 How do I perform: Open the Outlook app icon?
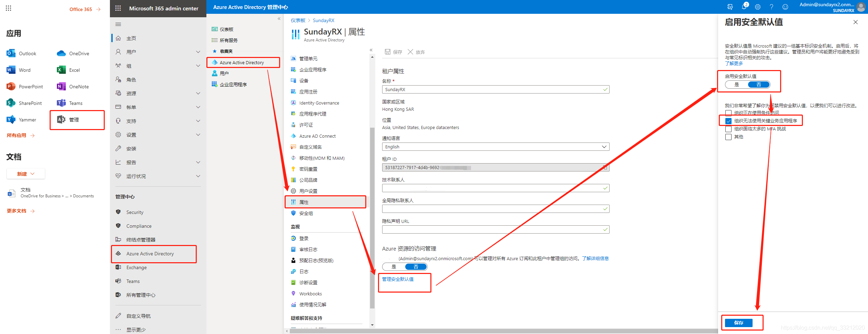(x=11, y=53)
